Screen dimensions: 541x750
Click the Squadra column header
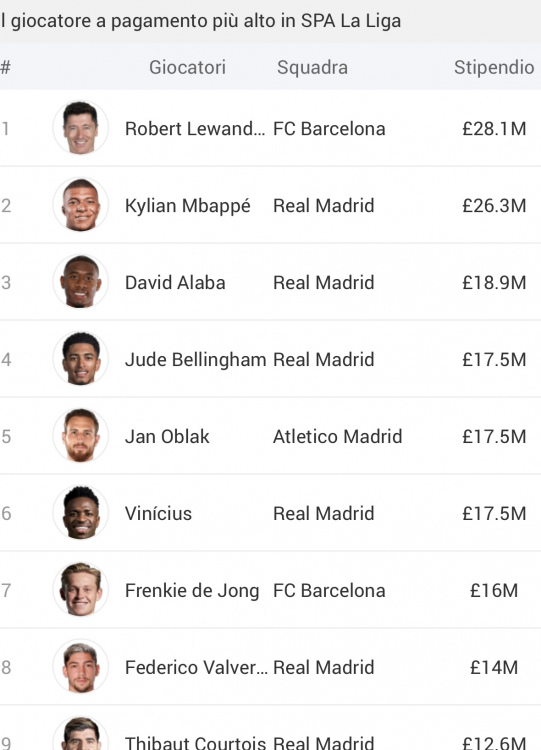[x=312, y=67]
